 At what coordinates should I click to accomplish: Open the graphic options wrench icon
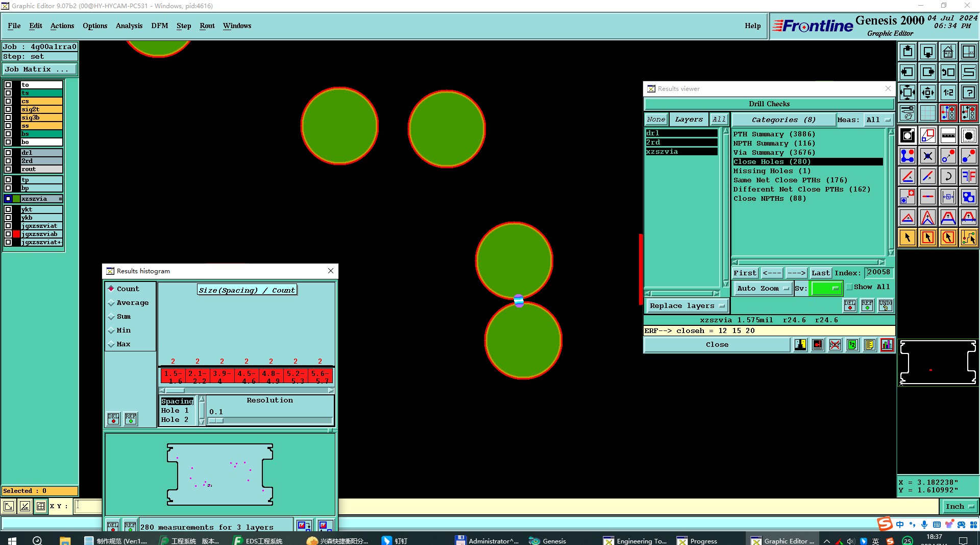[x=908, y=113]
